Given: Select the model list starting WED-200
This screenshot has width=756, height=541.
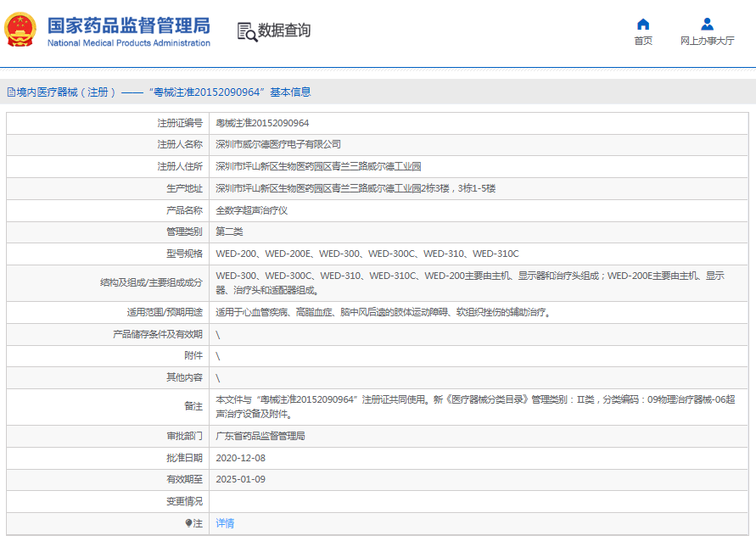Looking at the screenshot, I should (x=367, y=254).
